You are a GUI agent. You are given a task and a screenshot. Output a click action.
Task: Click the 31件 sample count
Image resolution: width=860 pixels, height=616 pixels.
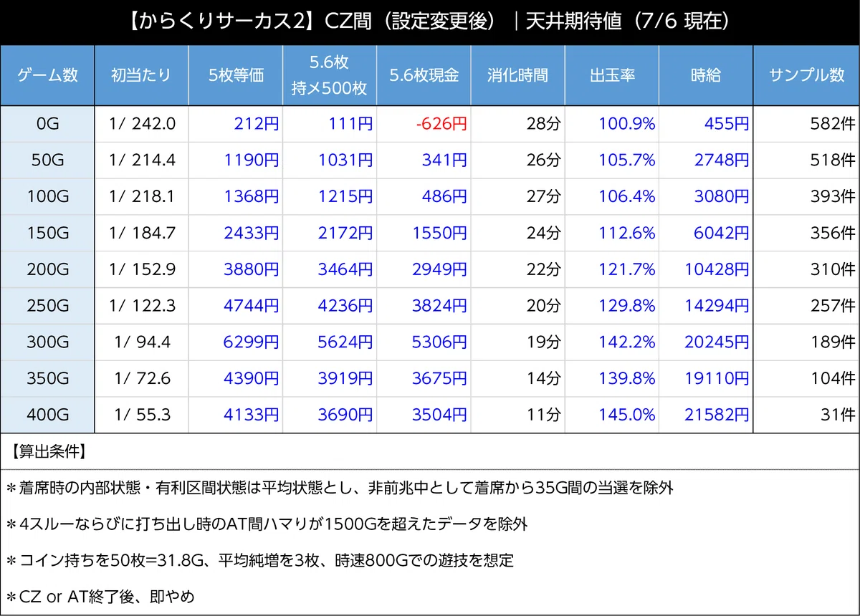tap(838, 415)
